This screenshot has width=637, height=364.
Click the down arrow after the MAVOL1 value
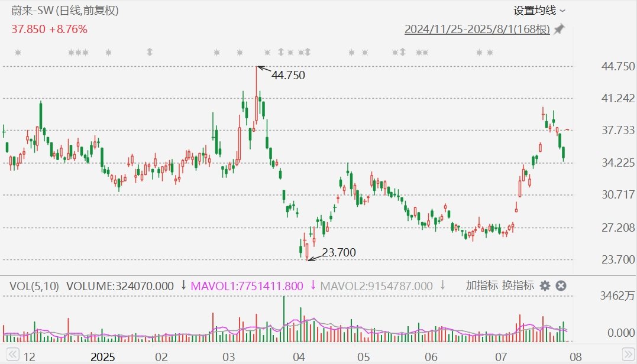[313, 285]
